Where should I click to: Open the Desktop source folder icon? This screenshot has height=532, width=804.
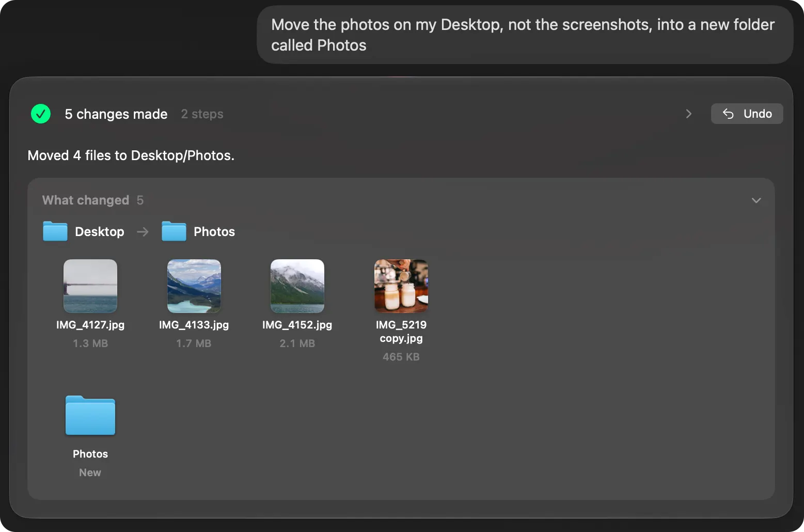click(x=55, y=231)
